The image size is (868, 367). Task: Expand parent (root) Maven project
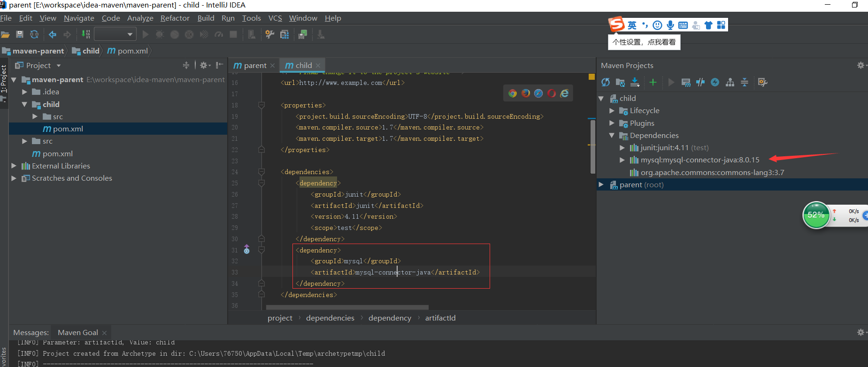coord(601,184)
